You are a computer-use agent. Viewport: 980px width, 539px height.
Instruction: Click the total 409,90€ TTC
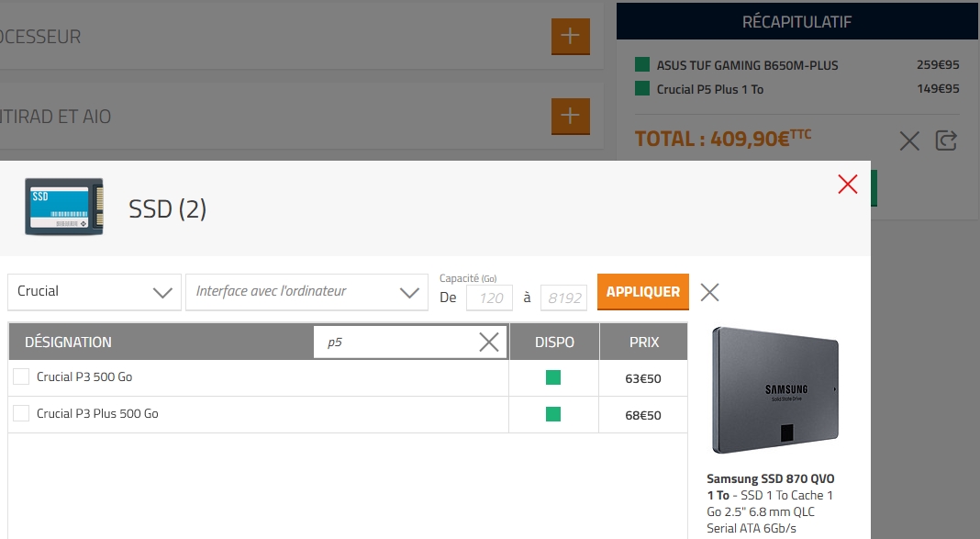[723, 138]
